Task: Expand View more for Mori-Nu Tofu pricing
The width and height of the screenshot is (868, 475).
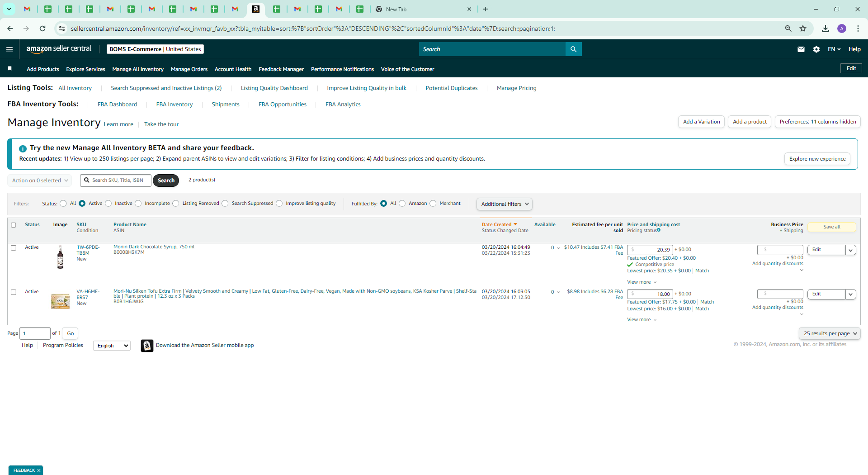Action: click(642, 320)
